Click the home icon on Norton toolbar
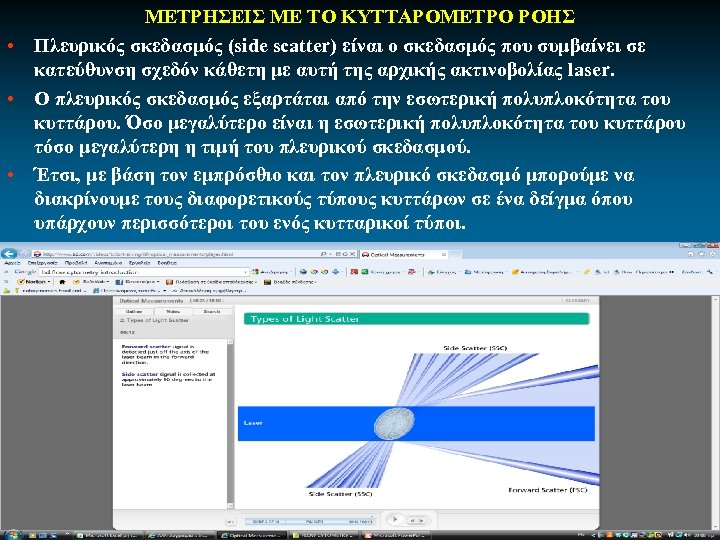The image size is (720, 540). click(62, 282)
